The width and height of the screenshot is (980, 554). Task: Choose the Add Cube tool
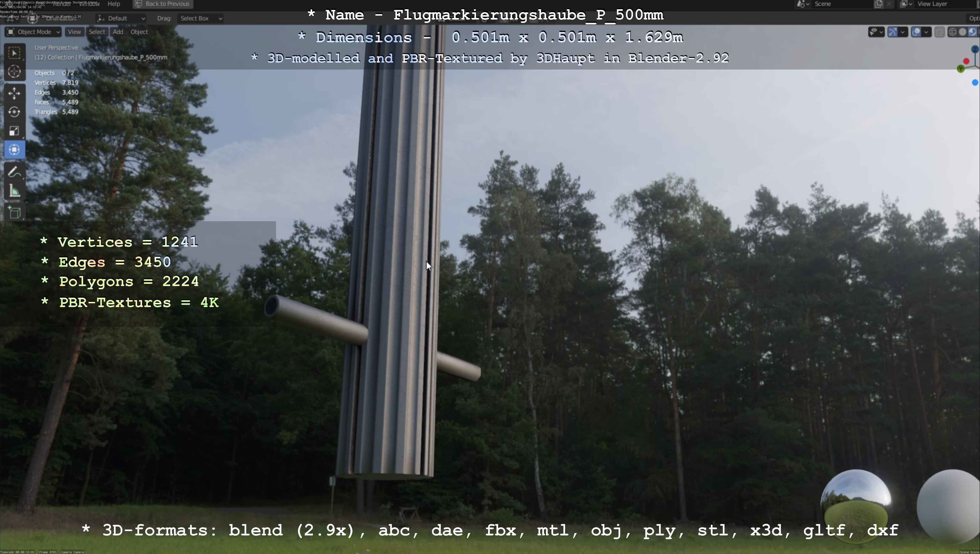pyautogui.click(x=14, y=213)
